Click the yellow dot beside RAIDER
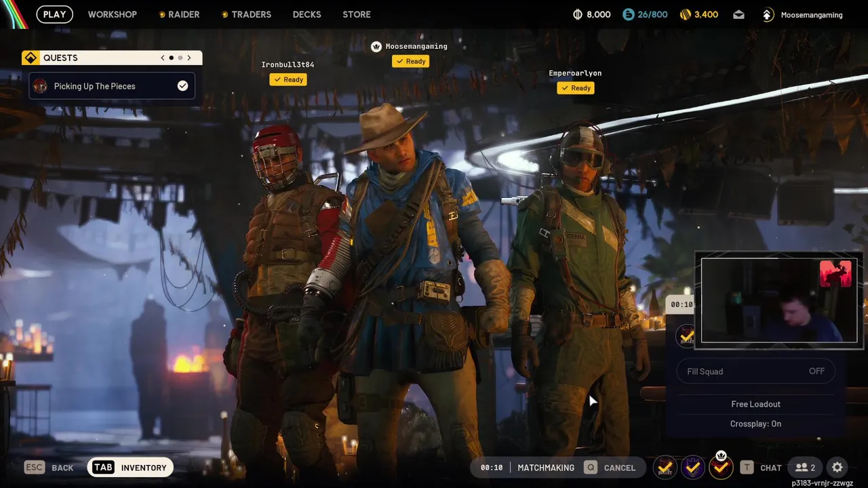Screen dimensions: 868x488 [162, 14]
